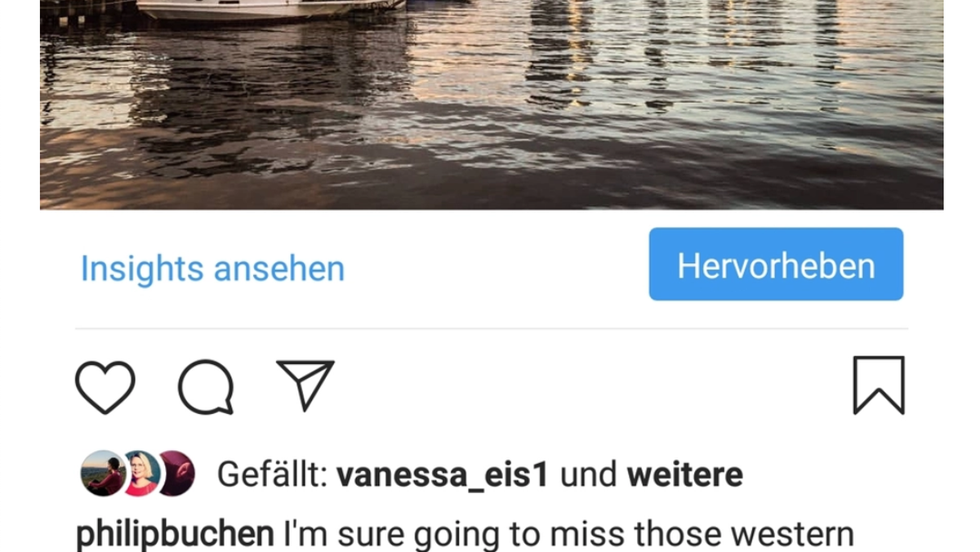Save the post with the bookmark icon
Viewport: 980px width, 552px height.
[879, 385]
